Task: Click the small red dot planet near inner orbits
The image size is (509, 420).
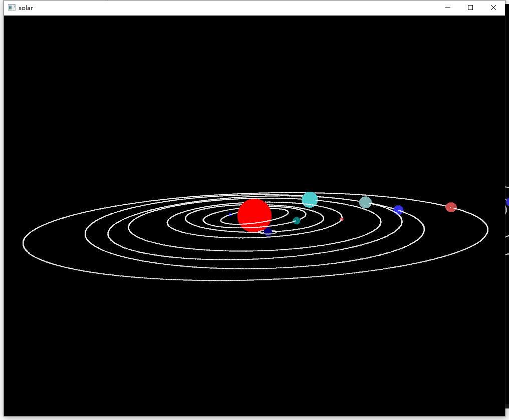Action: (x=342, y=219)
